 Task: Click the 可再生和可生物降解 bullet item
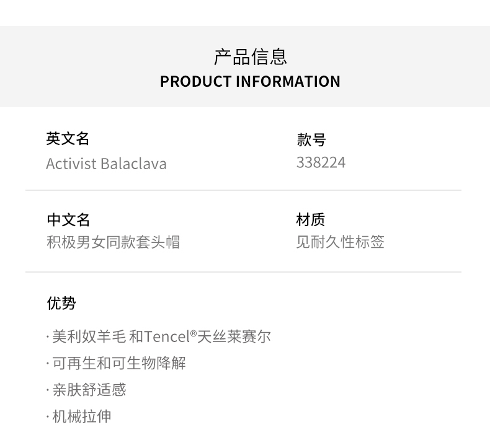118,363
